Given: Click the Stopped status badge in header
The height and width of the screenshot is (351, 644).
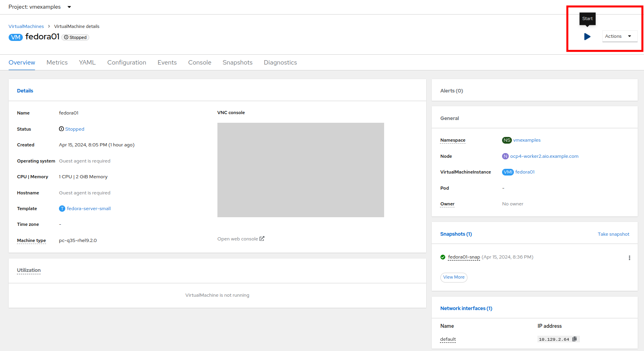Looking at the screenshot, I should tap(75, 37).
